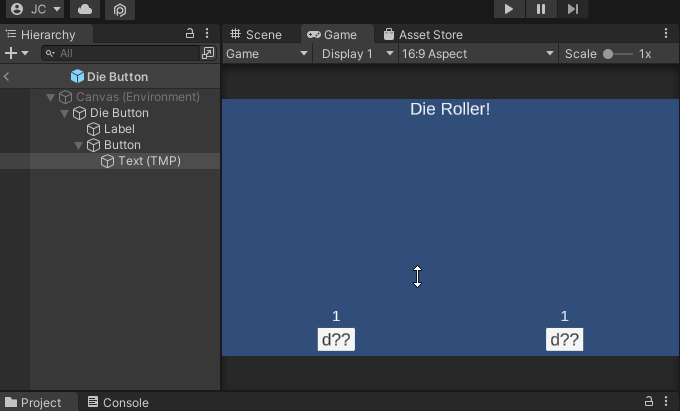Collapse the Die Button tree node
Viewport: 680px width, 411px height.
click(64, 113)
